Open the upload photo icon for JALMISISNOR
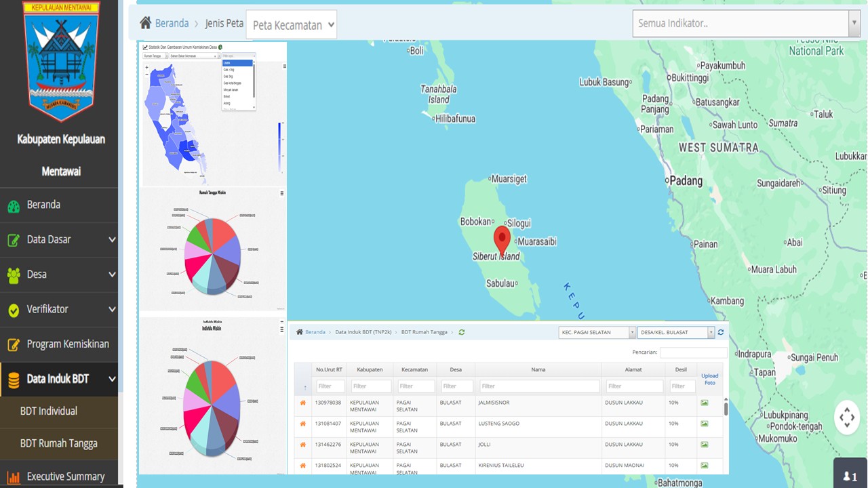Screen dimensions: 868x488 (x=705, y=403)
